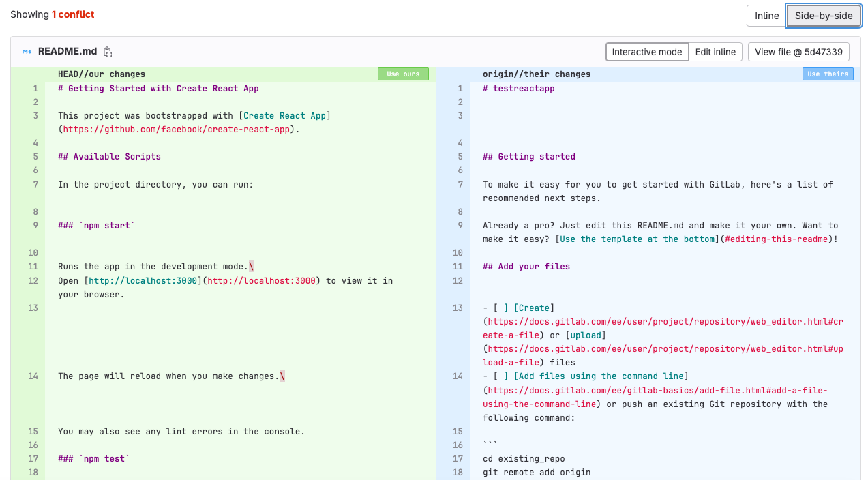
Task: Click the README.md file name
Action: pos(67,52)
